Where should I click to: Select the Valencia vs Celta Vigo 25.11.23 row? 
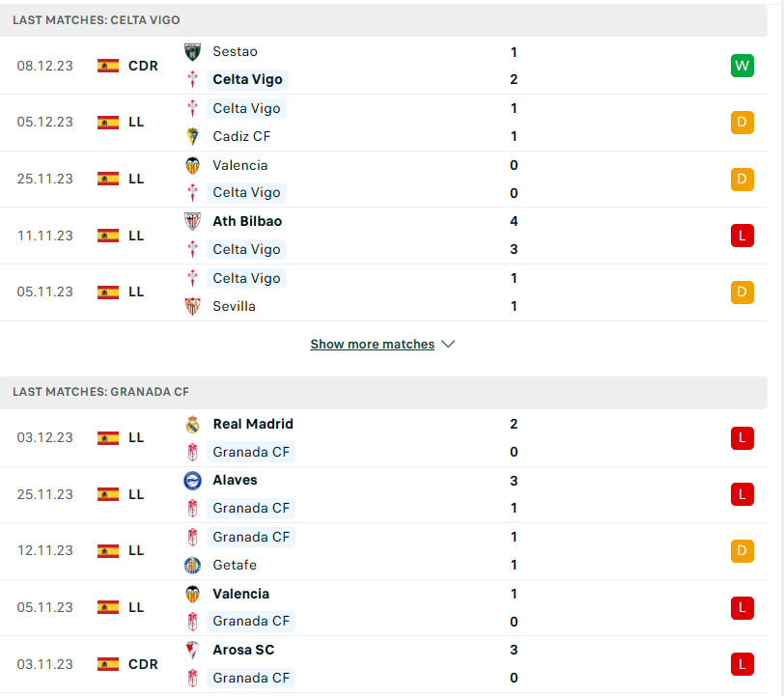(383, 179)
